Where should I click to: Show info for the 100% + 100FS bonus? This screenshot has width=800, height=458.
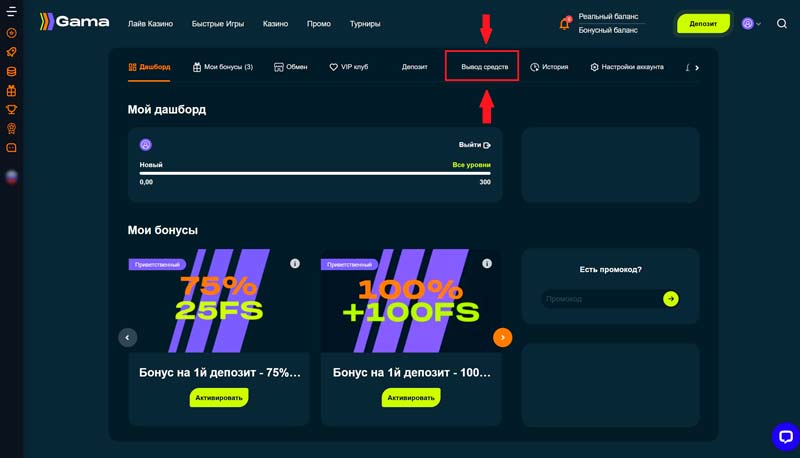click(487, 263)
